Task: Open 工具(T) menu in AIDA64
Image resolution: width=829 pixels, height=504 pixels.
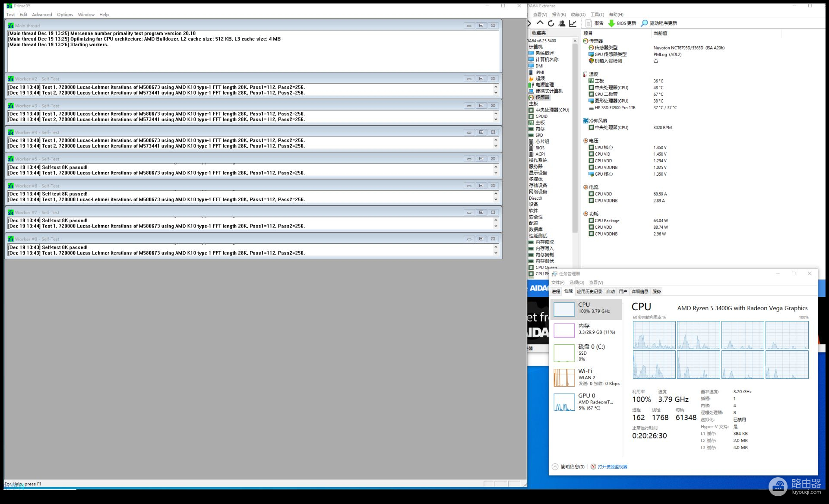Action: pyautogui.click(x=597, y=15)
